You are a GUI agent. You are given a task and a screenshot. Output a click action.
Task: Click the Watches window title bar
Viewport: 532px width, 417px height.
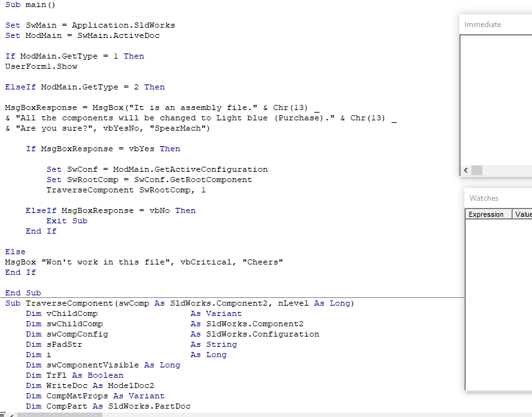coord(499,198)
